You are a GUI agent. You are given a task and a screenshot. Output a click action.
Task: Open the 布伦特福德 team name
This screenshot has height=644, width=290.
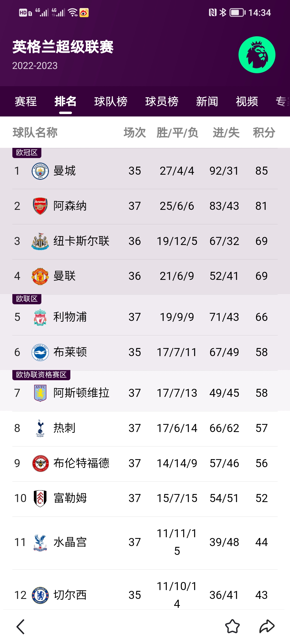(x=81, y=463)
